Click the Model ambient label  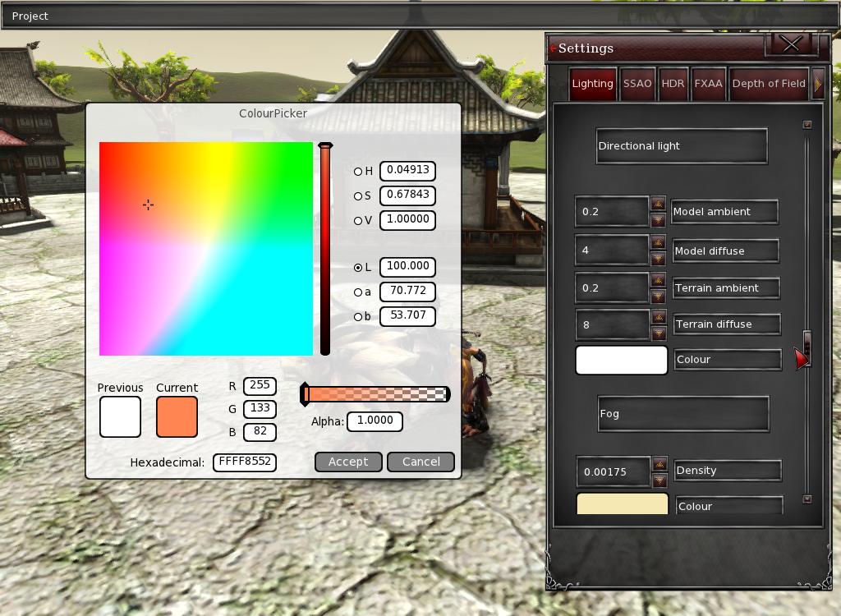click(x=724, y=212)
